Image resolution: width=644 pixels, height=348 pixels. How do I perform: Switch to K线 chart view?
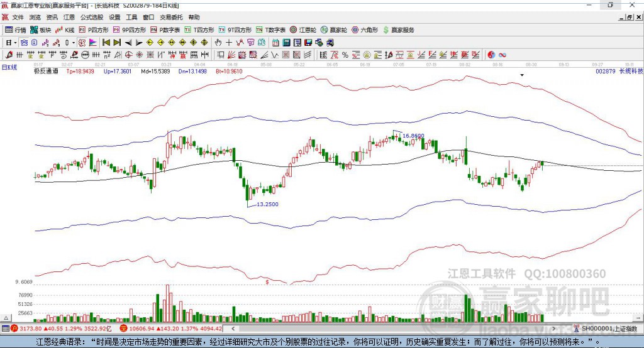[65, 30]
